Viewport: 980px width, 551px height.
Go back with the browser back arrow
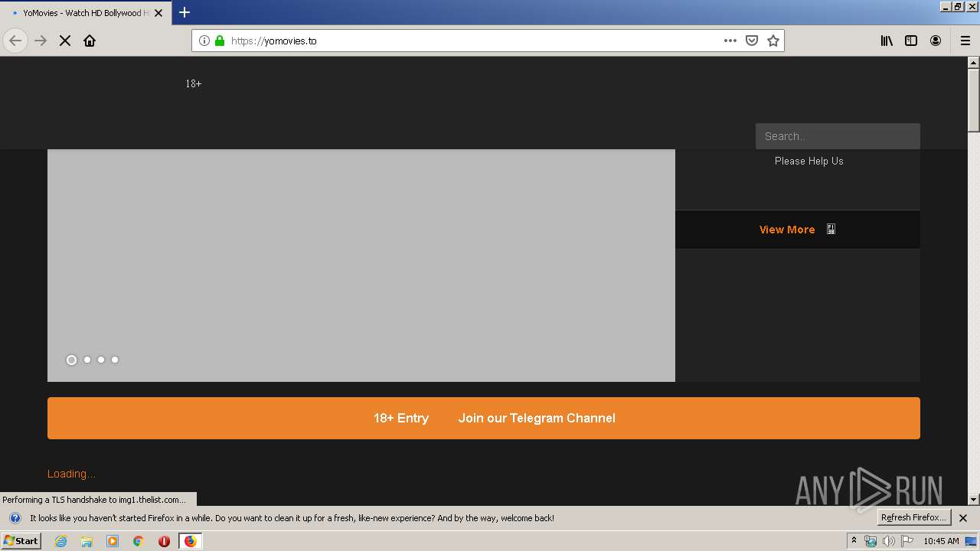tap(15, 41)
